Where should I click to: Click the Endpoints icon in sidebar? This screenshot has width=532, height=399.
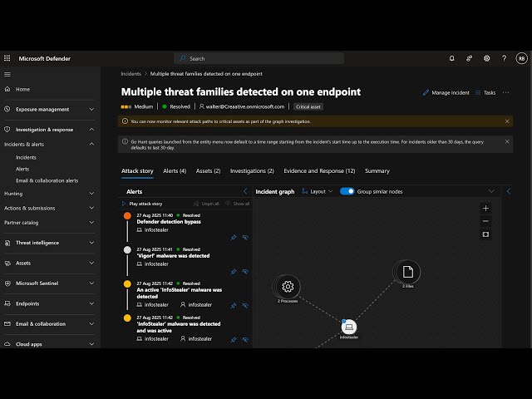pyautogui.click(x=7, y=303)
